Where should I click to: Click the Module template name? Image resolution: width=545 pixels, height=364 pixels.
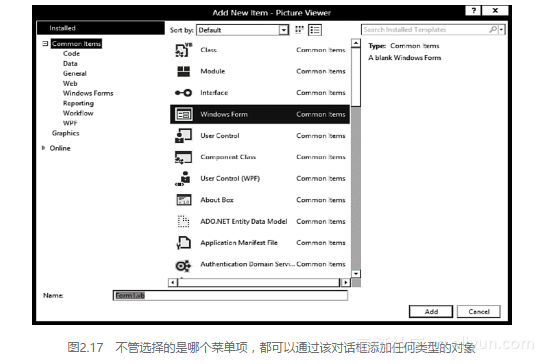click(213, 71)
